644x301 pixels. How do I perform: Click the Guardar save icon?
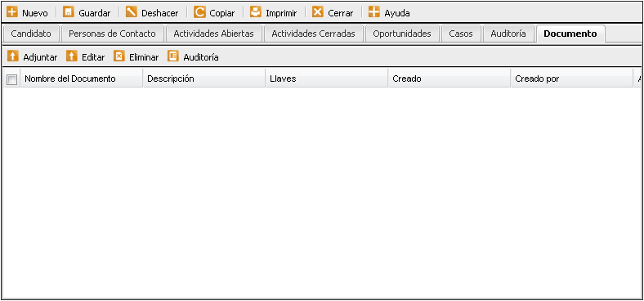68,12
